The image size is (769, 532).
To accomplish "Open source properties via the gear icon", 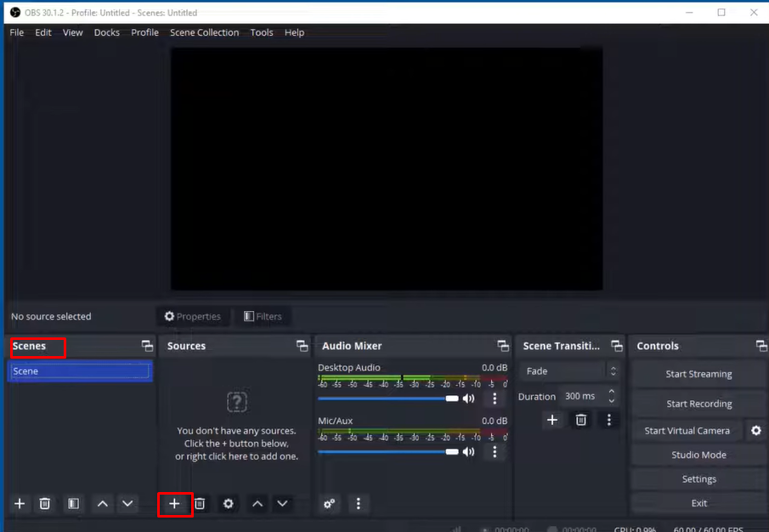I will [x=228, y=504].
